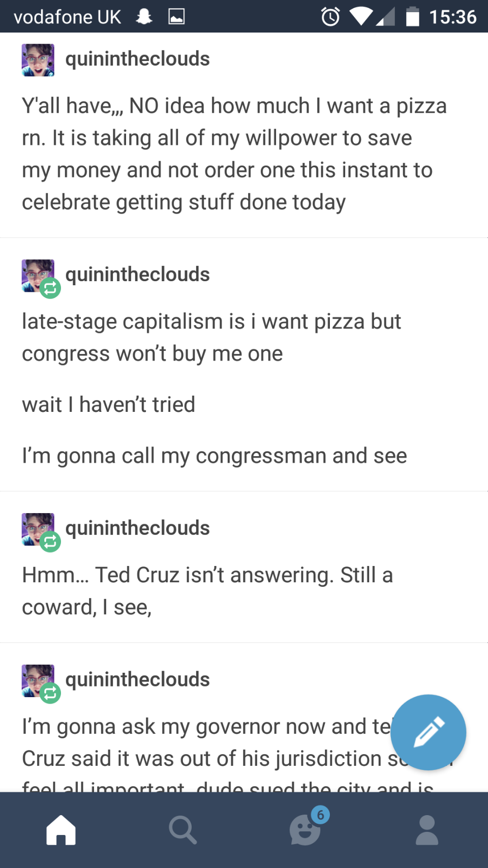Tap the Wi-Fi signal status icon
This screenshot has height=868, width=488.
pos(361,16)
